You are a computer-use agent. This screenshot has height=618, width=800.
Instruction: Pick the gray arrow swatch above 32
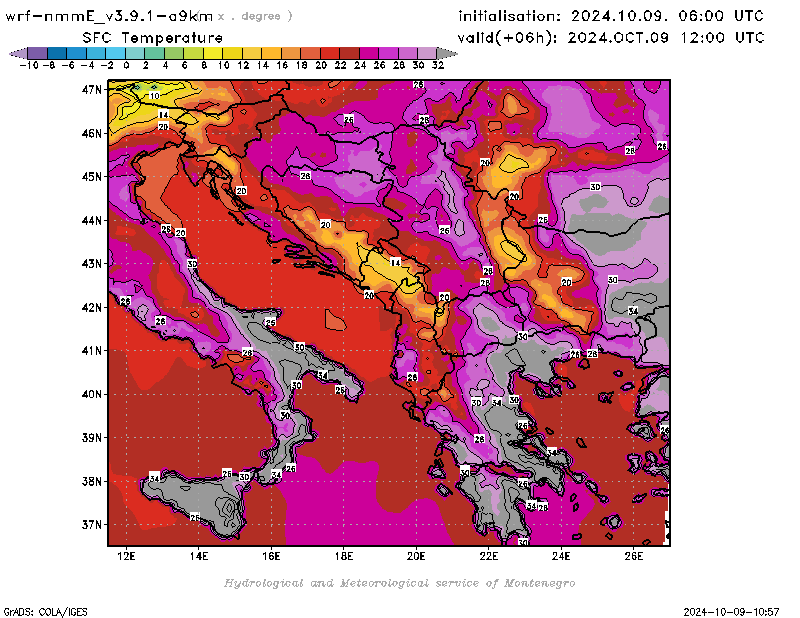[447, 53]
